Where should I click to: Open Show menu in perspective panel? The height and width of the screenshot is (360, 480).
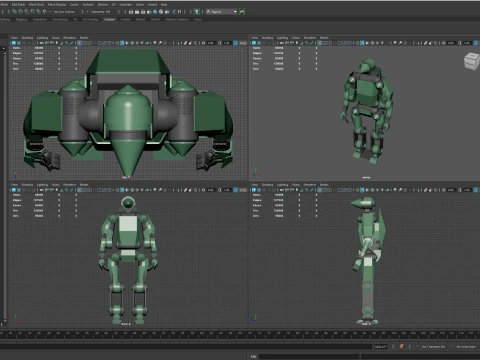[296, 38]
